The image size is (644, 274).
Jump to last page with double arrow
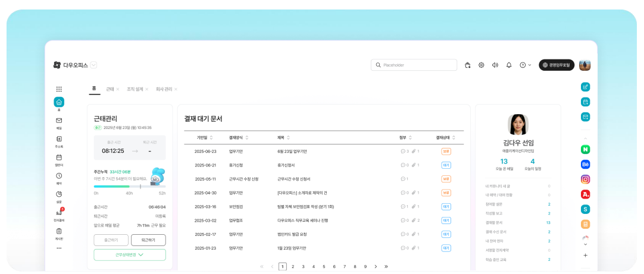[386, 267]
